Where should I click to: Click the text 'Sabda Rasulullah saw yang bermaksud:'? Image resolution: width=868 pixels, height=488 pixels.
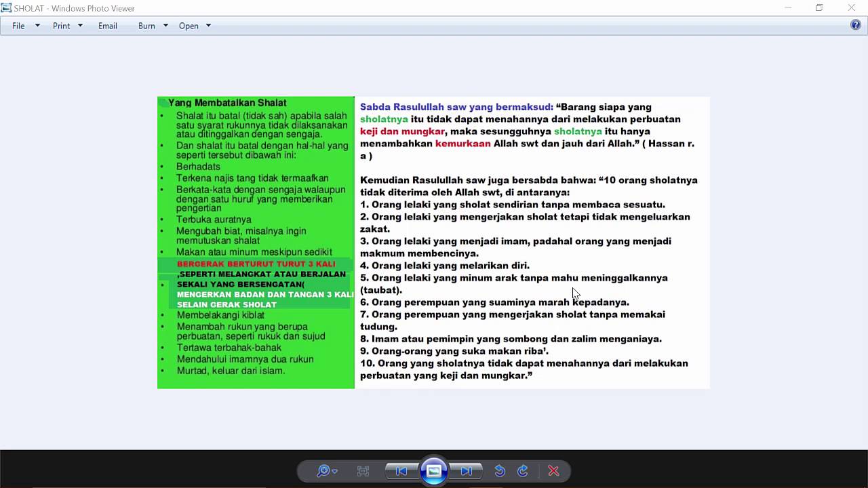pyautogui.click(x=456, y=107)
